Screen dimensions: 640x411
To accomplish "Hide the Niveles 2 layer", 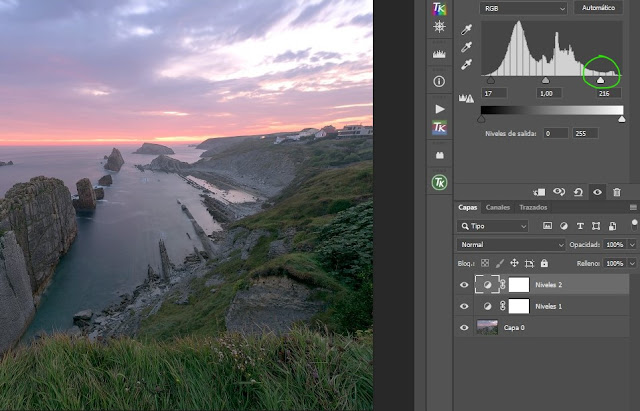I will pyautogui.click(x=464, y=284).
